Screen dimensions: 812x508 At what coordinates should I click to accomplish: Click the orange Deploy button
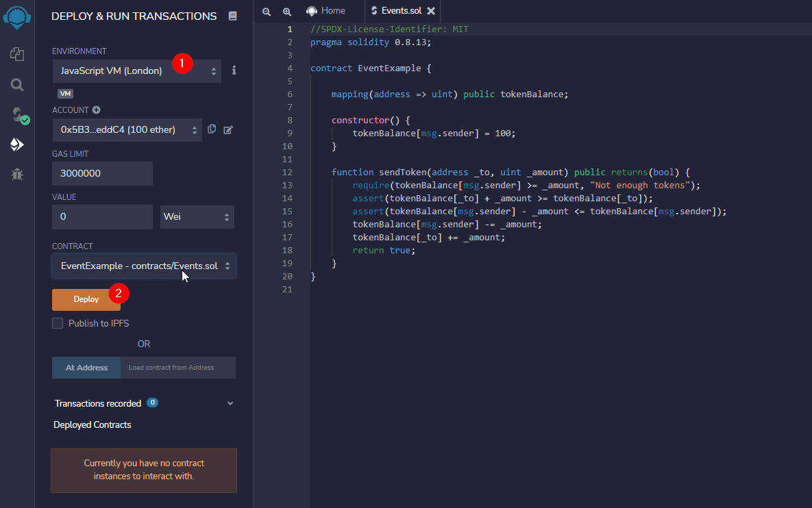(86, 299)
